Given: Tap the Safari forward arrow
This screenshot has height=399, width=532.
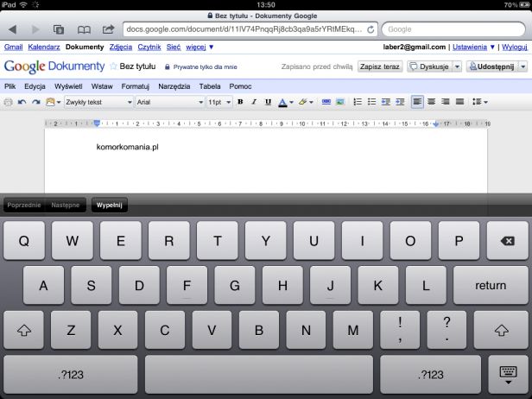Looking at the screenshot, I should 35,29.
